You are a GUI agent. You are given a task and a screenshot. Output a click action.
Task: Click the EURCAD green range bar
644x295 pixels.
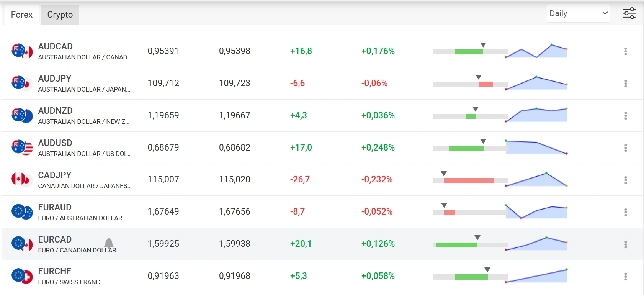point(456,245)
